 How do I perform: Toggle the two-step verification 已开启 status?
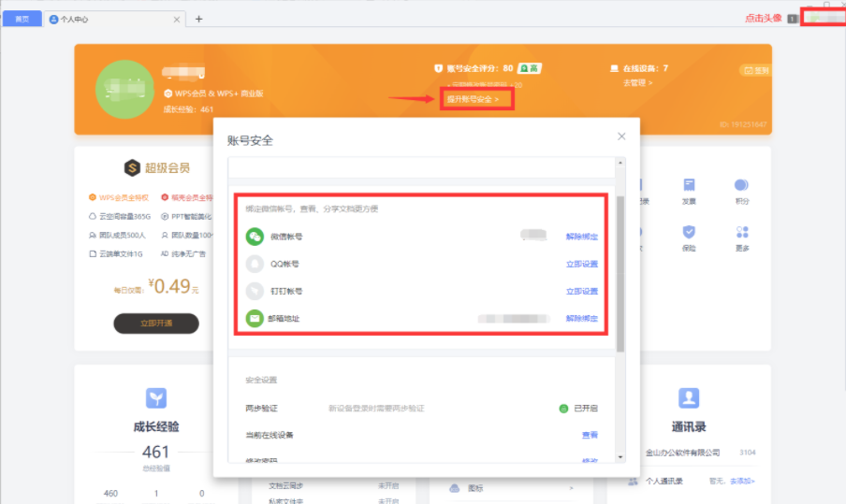[x=578, y=409]
